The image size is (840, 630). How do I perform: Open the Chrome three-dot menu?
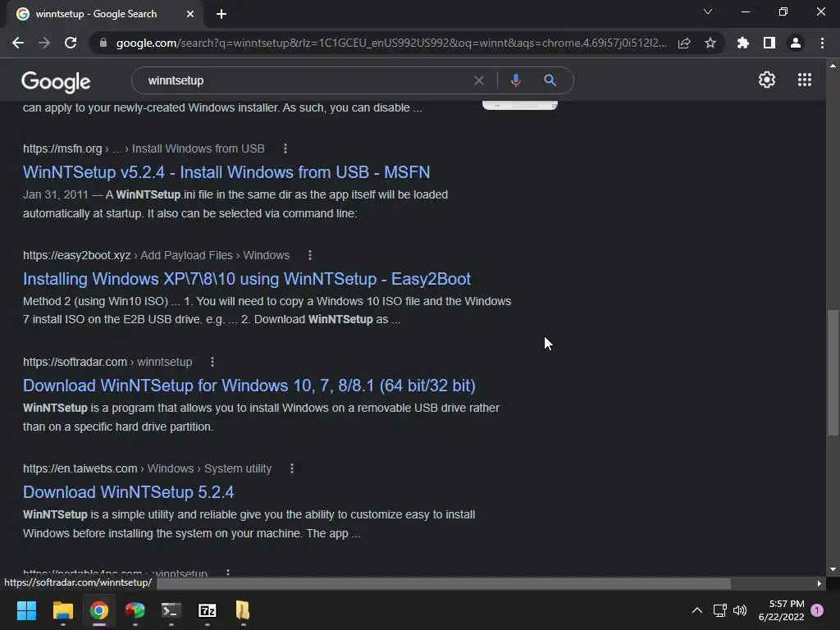822,43
